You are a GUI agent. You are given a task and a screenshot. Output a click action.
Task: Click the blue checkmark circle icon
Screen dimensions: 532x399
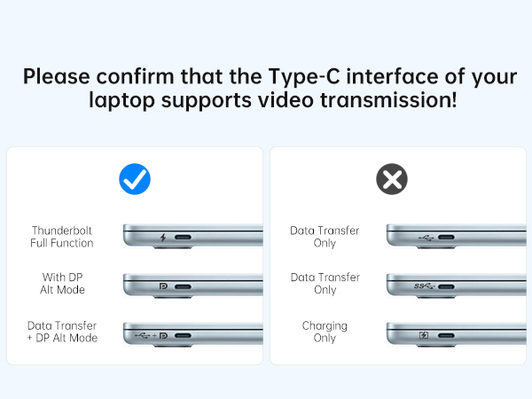click(135, 180)
